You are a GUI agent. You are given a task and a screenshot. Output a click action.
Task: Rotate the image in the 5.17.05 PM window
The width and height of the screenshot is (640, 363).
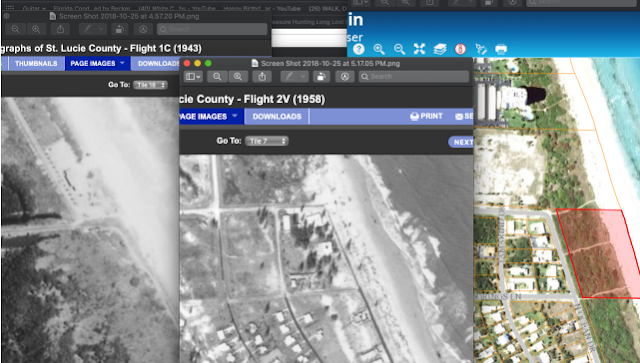pos(321,77)
